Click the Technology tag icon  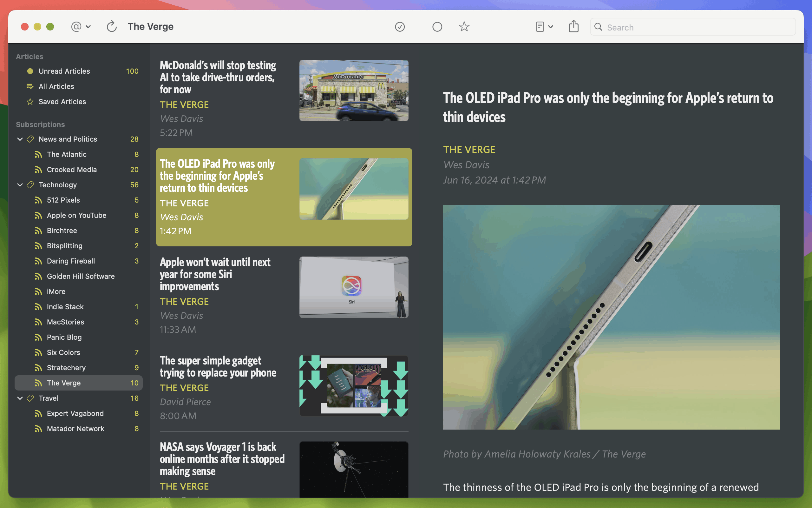[30, 185]
